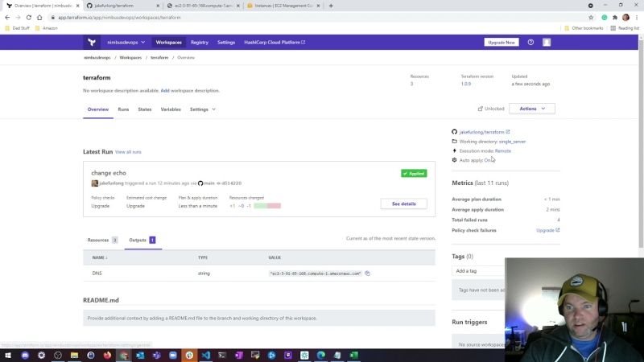The image size is (644, 362).
Task: Open Firefox from the taskbar
Action: (x=107, y=355)
